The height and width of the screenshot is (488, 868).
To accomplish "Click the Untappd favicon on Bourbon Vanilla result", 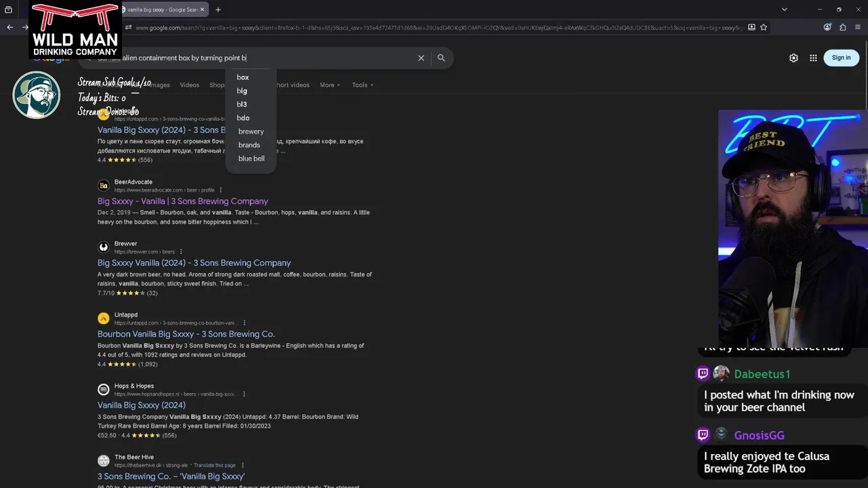I will tap(103, 319).
